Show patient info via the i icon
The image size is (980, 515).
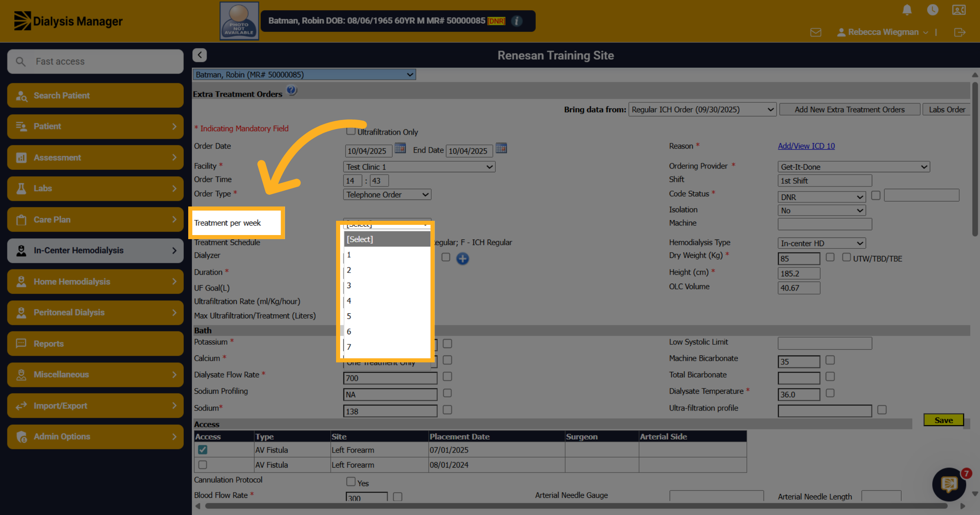coord(517,21)
